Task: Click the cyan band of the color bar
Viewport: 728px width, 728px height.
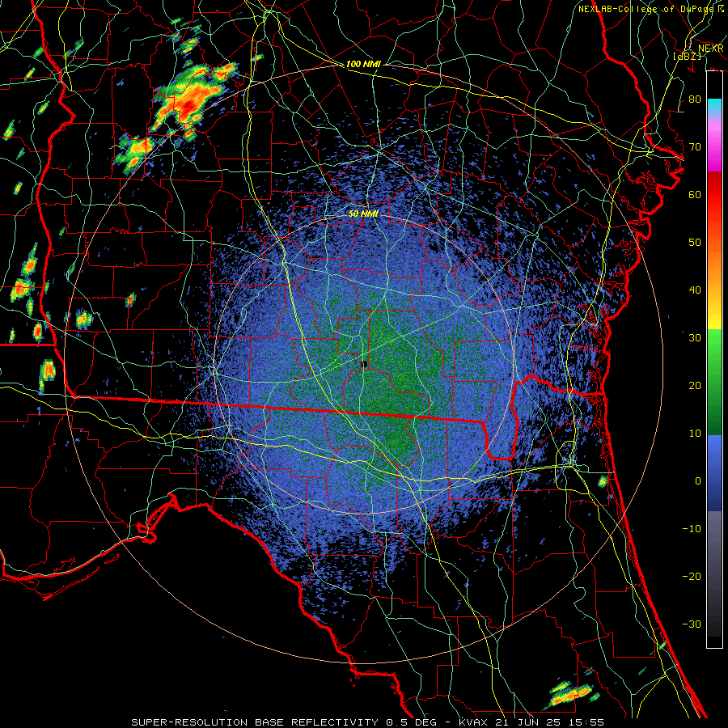Action: [x=714, y=107]
